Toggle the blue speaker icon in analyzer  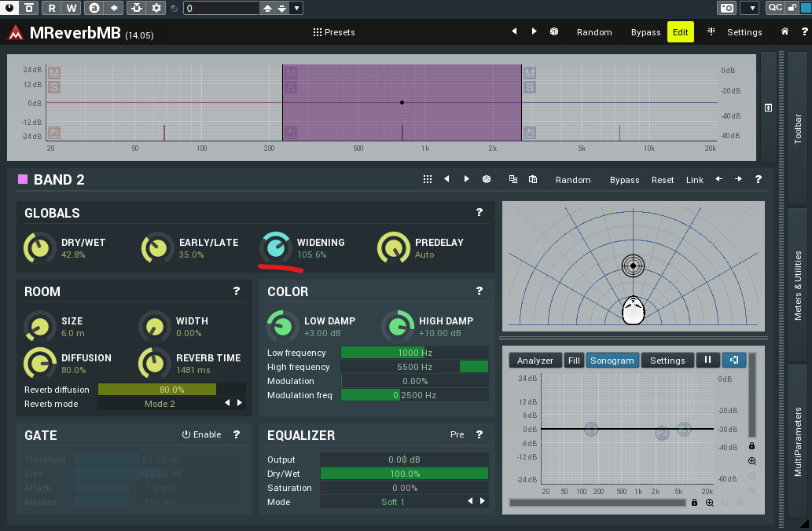click(x=734, y=360)
